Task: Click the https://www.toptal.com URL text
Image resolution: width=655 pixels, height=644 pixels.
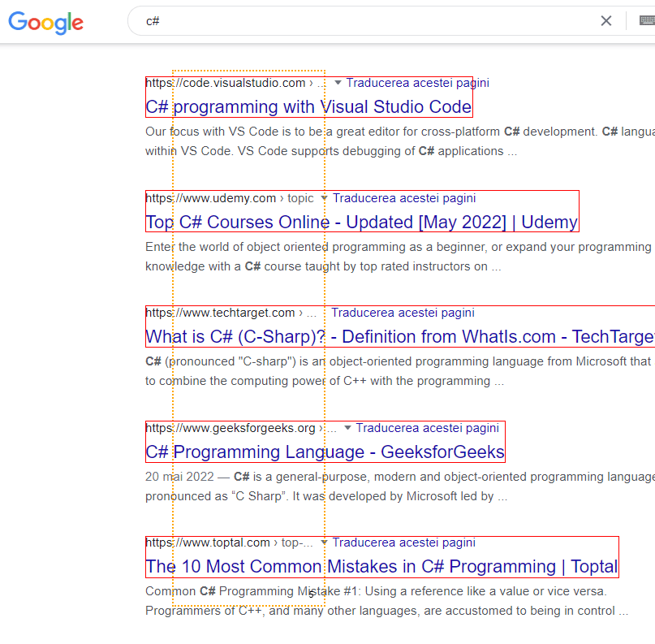Action: (208, 542)
